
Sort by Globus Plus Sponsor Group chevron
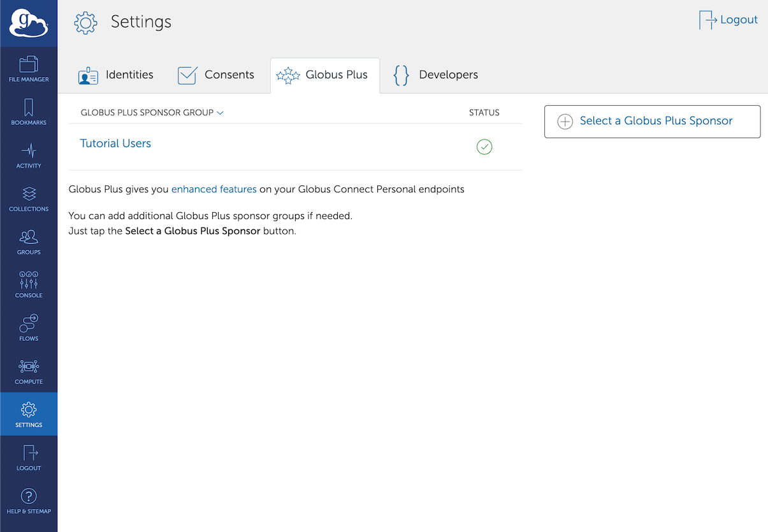pos(221,113)
